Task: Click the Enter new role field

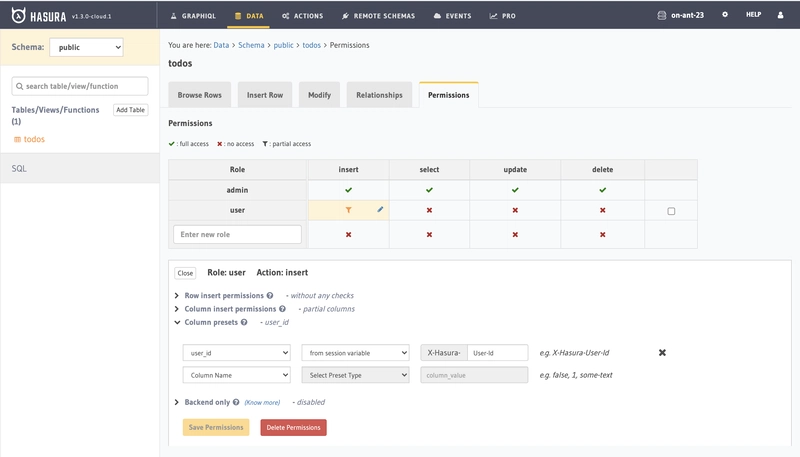Action: 237,235
